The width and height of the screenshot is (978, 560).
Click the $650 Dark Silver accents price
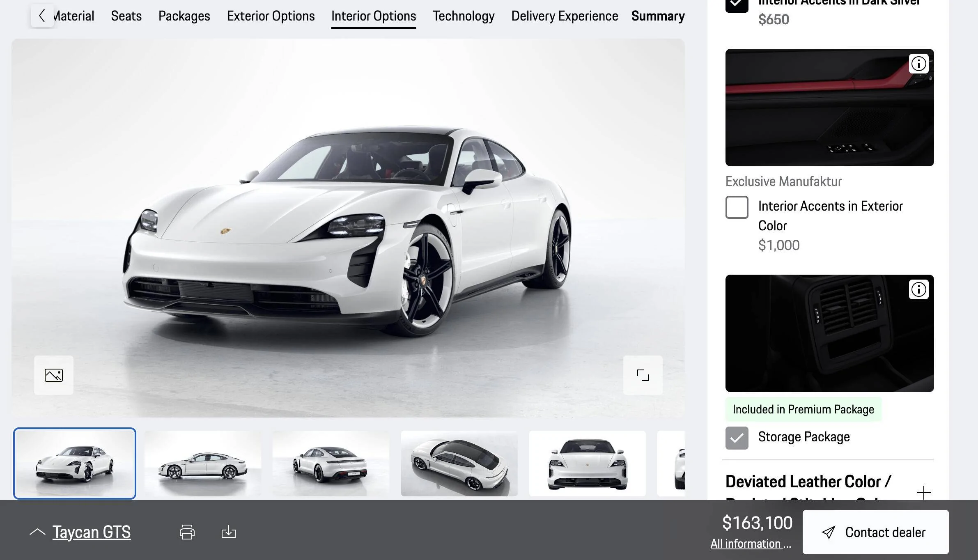(x=774, y=19)
